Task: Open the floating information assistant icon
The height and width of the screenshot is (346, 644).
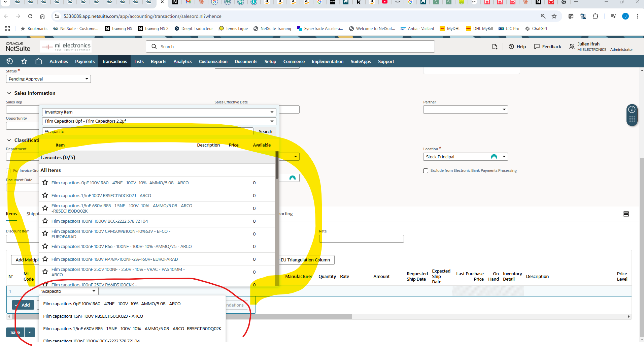Action: pyautogui.click(x=632, y=109)
